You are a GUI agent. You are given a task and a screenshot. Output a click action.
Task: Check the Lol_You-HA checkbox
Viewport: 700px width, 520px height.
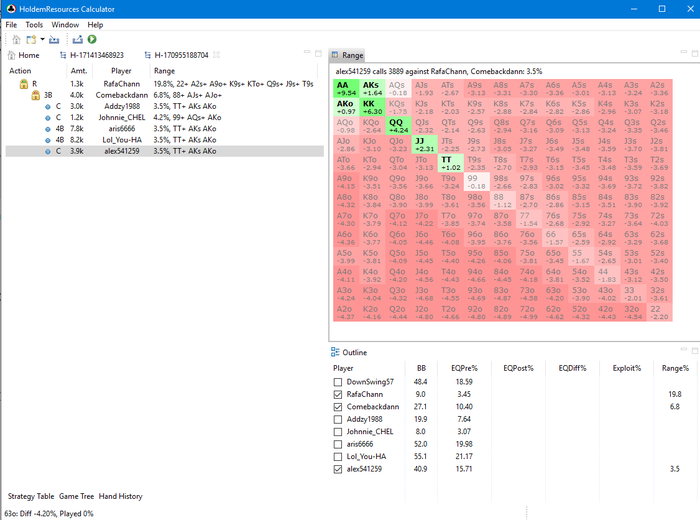point(338,457)
